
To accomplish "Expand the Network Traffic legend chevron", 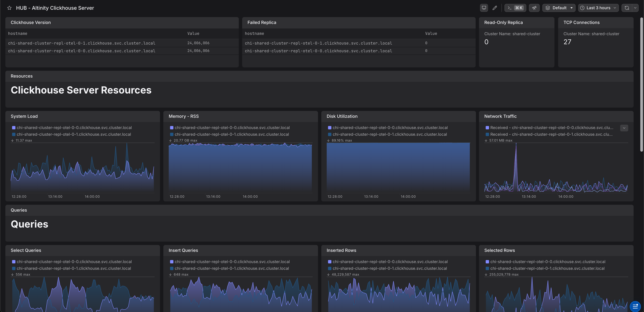I will (x=624, y=128).
